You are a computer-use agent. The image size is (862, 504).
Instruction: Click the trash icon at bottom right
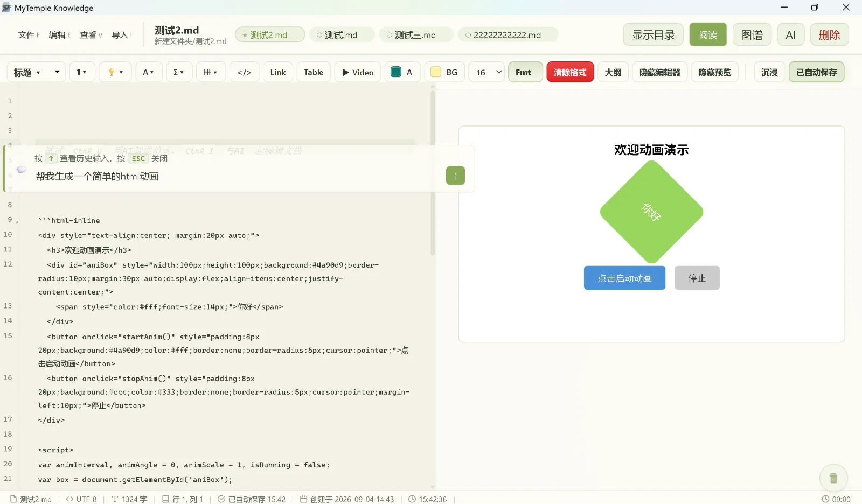click(833, 478)
